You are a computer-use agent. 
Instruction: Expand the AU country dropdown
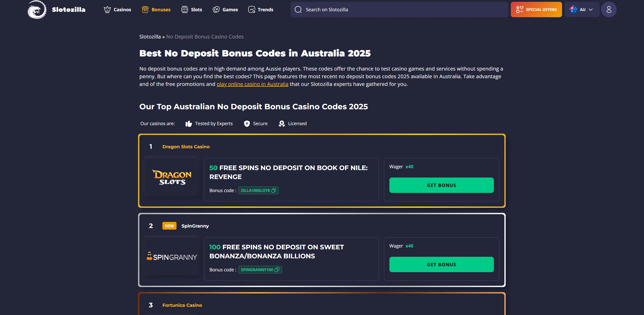[582, 9]
